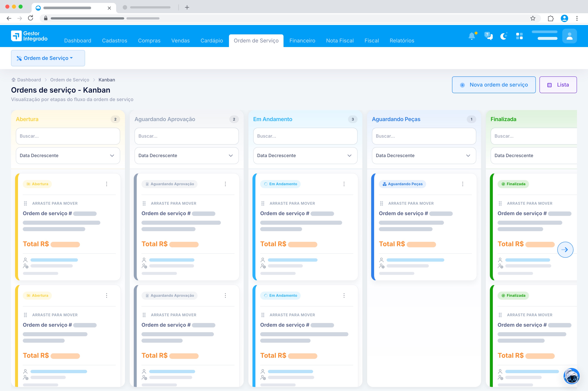Follow the Dashboard breadcrumb link
The height and width of the screenshot is (391, 588).
click(x=29, y=80)
